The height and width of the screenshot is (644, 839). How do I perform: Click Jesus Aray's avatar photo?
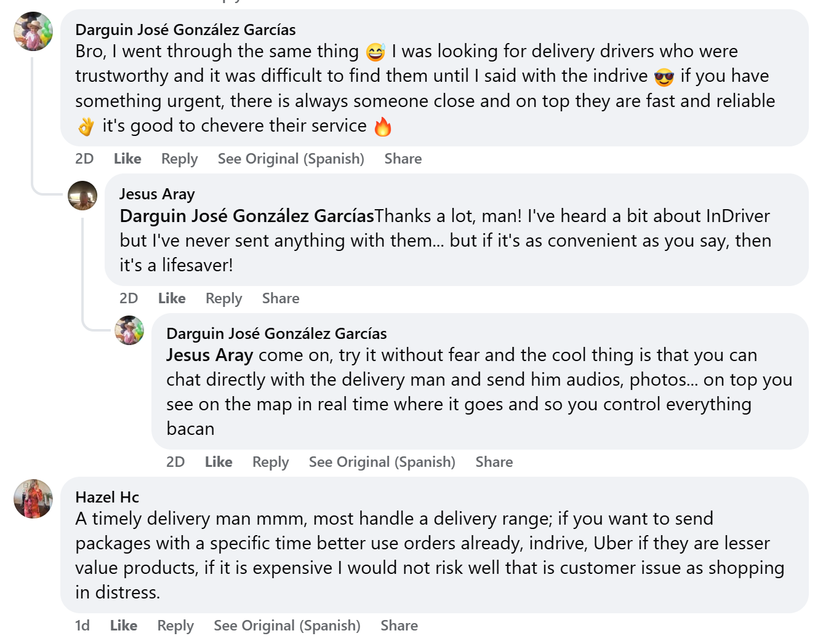click(x=82, y=196)
